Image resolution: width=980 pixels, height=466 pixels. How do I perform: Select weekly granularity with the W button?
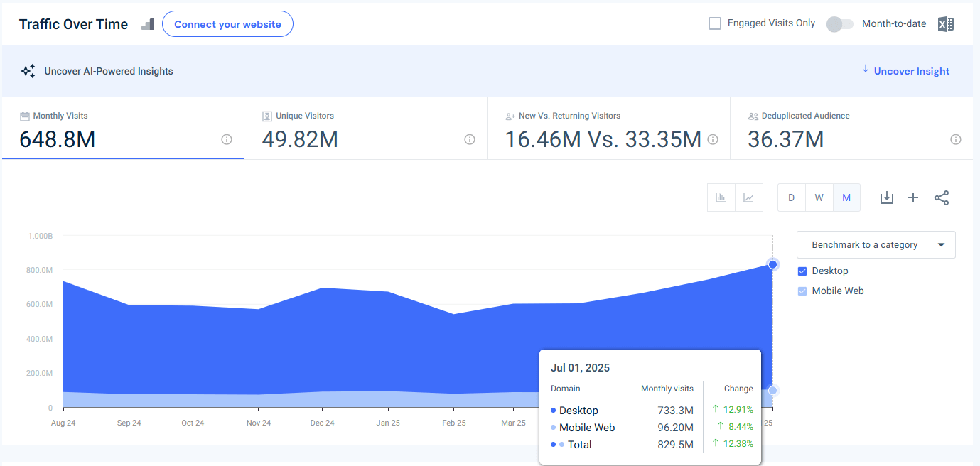tap(819, 197)
